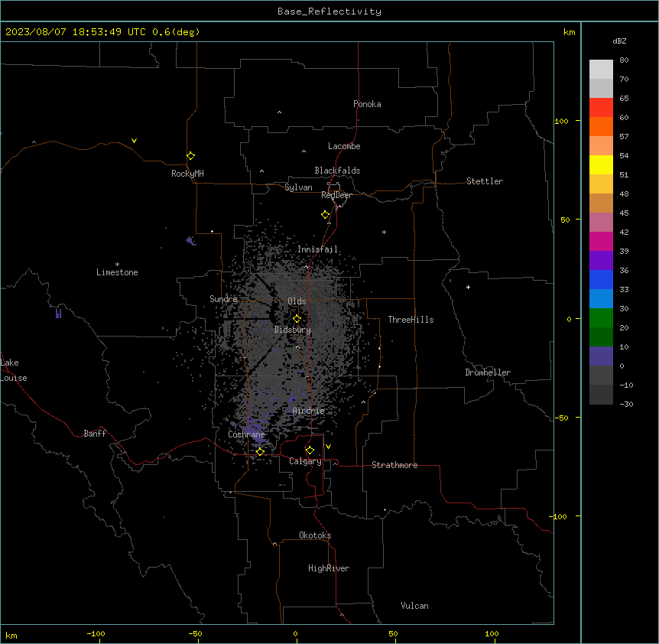
Task: Click the Innisfail label
Action: 318,249
